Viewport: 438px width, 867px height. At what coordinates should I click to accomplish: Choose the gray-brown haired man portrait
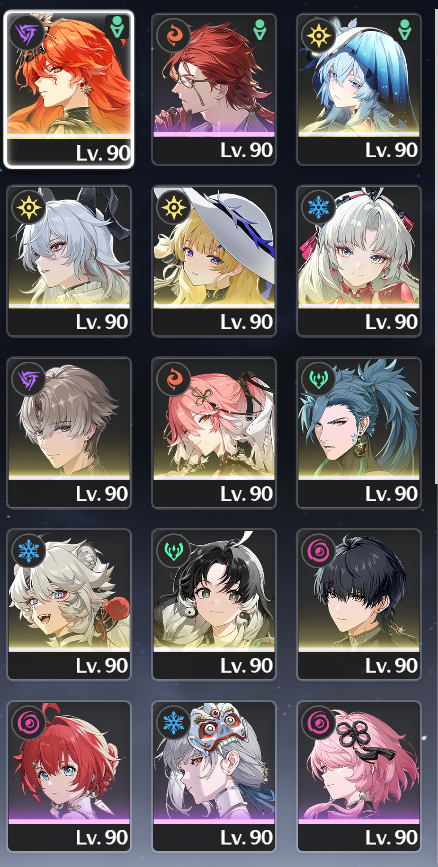(69, 432)
